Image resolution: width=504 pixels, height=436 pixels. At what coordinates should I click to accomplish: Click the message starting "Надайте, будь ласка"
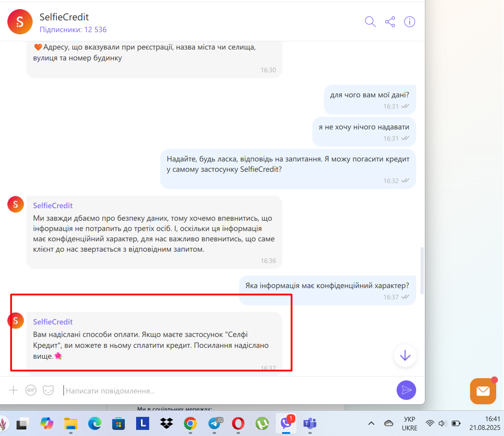(x=288, y=169)
